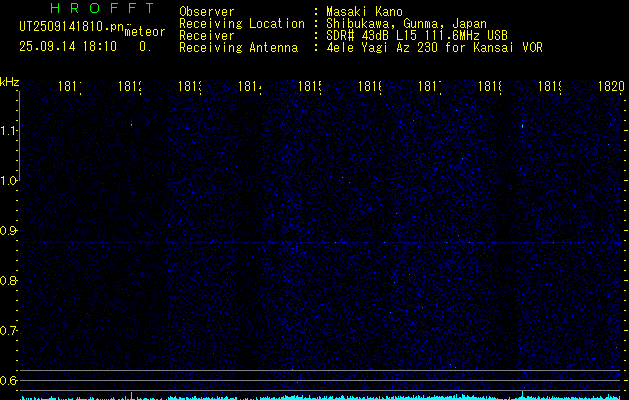Click the 1820 time marker
Image resolution: width=629 pixels, height=400 pixels.
611,86
